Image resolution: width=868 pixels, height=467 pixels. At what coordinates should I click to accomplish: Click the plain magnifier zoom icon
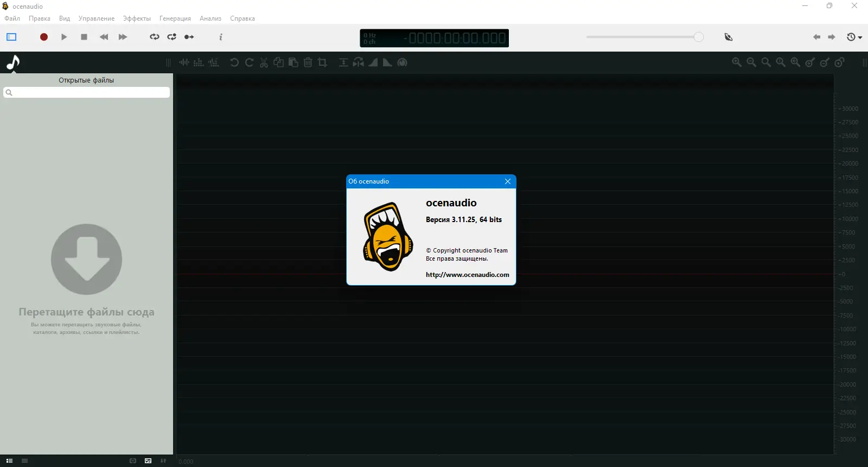(766, 62)
